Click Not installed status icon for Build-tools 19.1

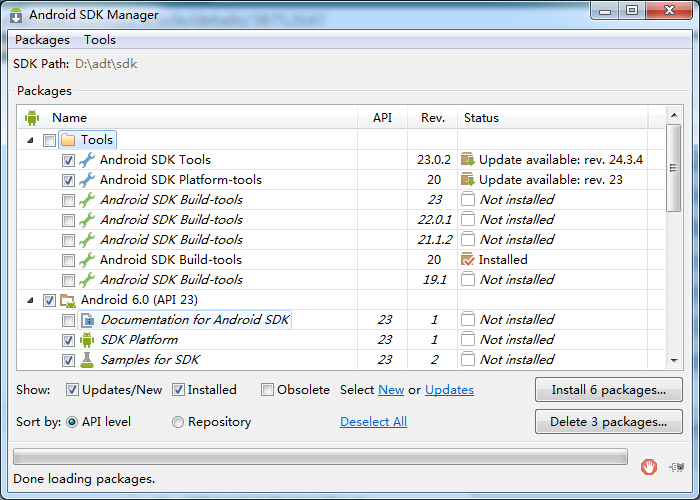pyautogui.click(x=468, y=279)
